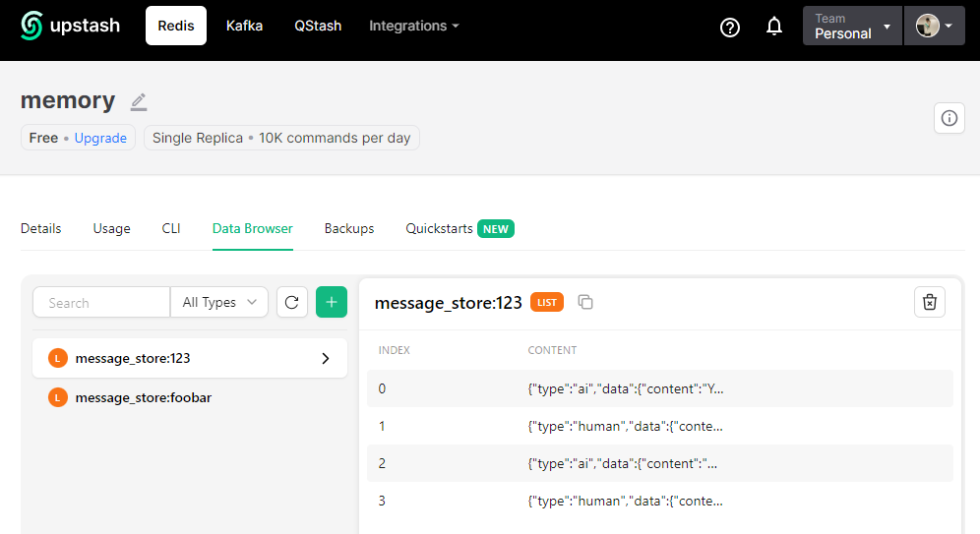
Task: Click the database info icon button
Action: pyautogui.click(x=949, y=118)
